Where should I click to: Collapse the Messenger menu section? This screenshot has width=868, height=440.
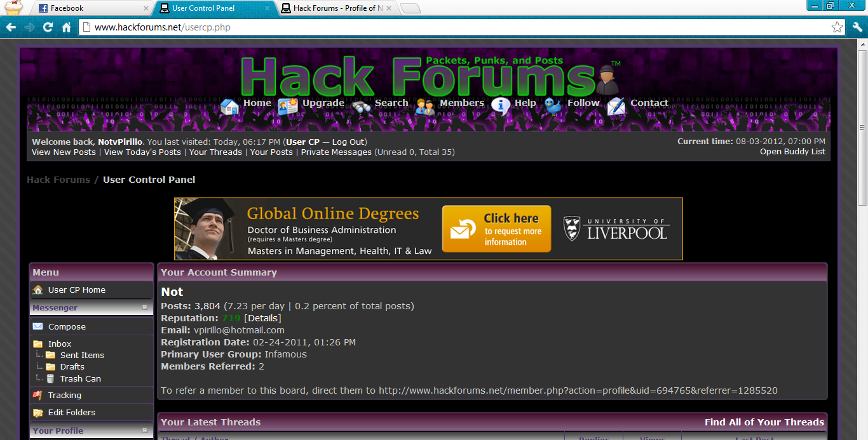click(x=144, y=307)
